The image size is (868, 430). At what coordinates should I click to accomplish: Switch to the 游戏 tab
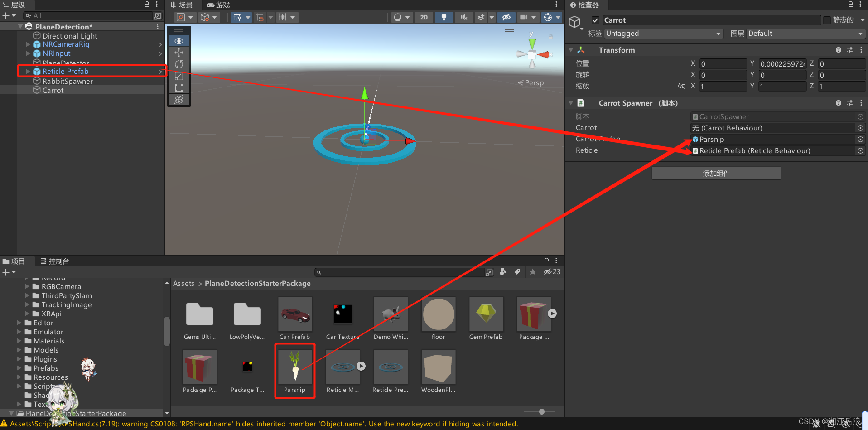217,5
